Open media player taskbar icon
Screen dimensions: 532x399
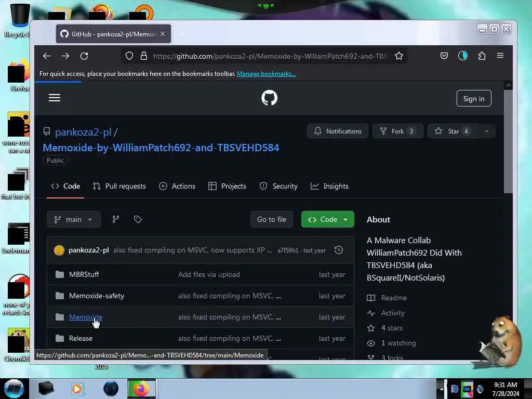tap(77, 389)
